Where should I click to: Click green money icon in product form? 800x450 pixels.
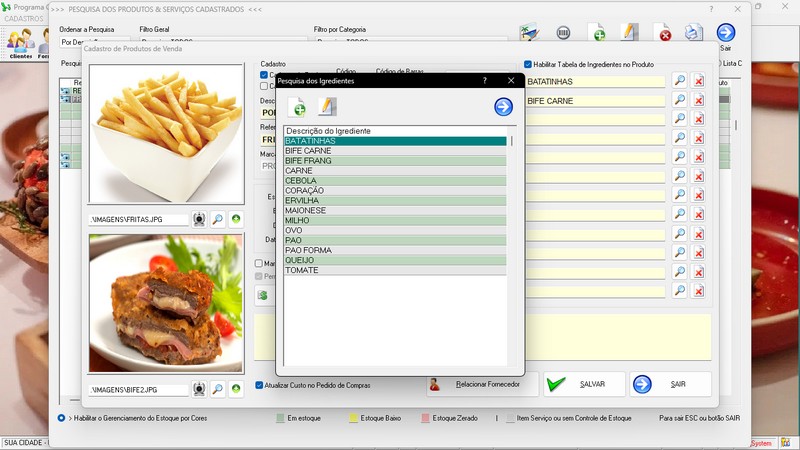pyautogui.click(x=263, y=295)
